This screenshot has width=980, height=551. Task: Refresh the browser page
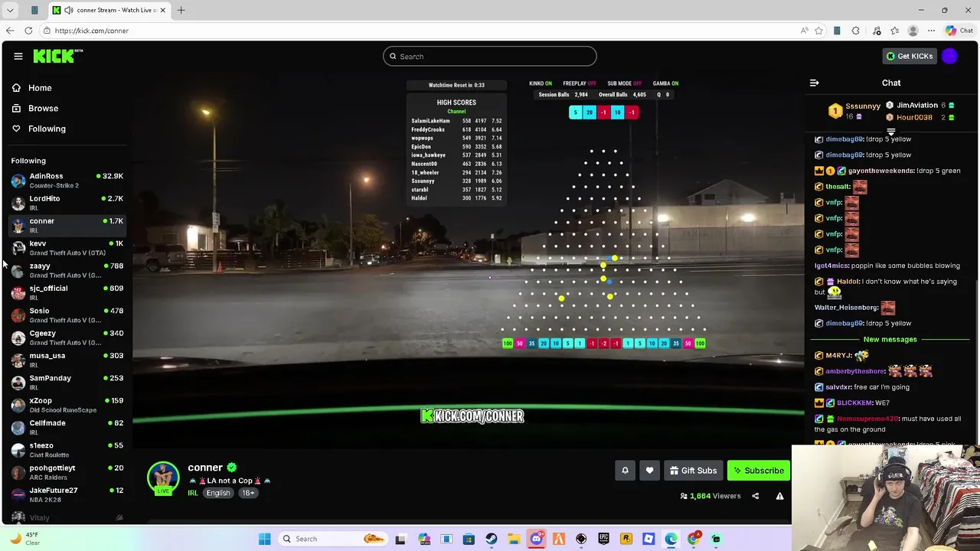pos(28,31)
